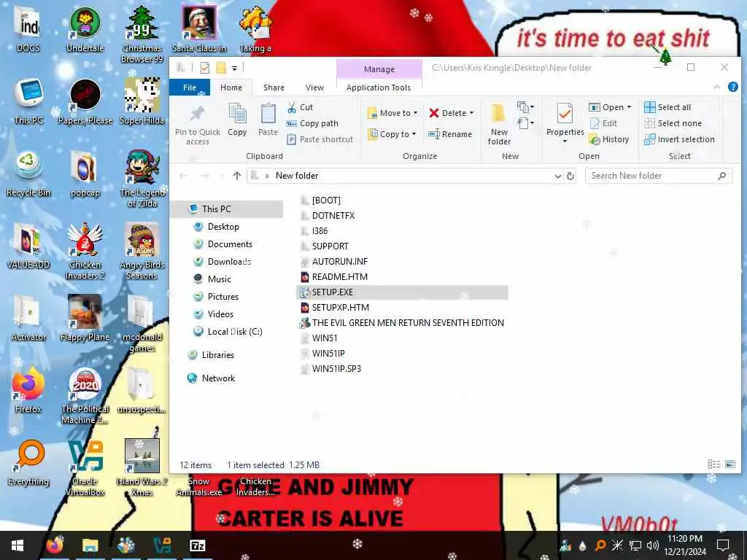The image size is (747, 560).
Task: Open the Quick Access Toolbar customize dropdown
Action: (x=234, y=69)
